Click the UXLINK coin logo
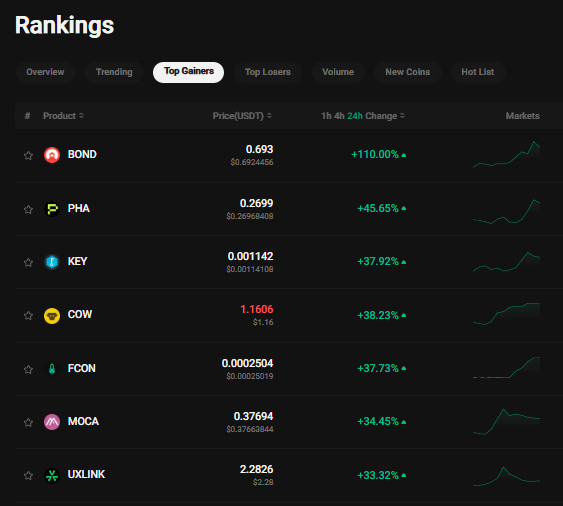The image size is (563, 506). pos(52,475)
